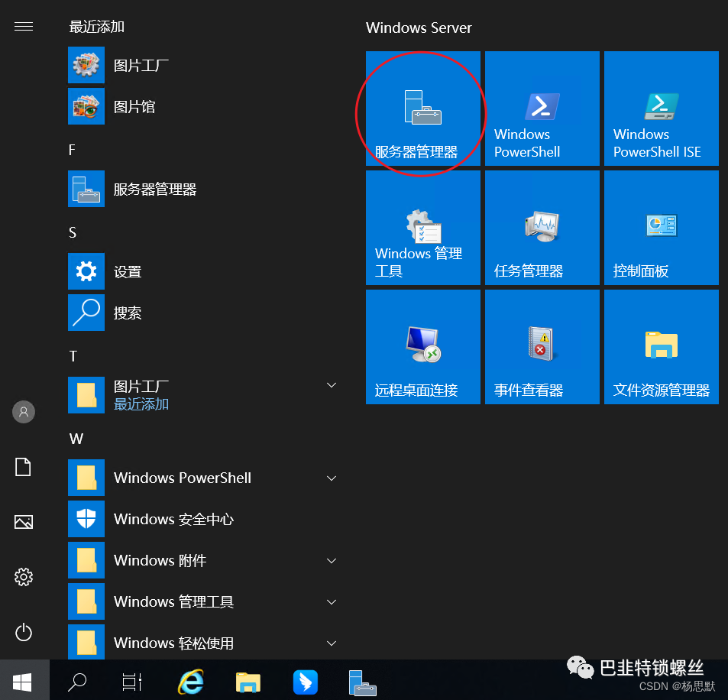
Task: Start the 远程桌面连接 tile
Action: point(423,347)
